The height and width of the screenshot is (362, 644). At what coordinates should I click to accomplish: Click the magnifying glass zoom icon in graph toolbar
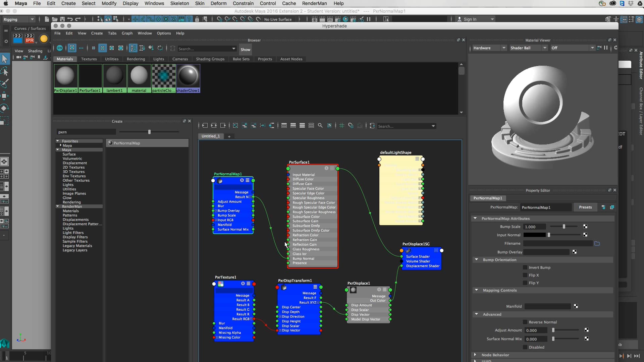[320, 126]
